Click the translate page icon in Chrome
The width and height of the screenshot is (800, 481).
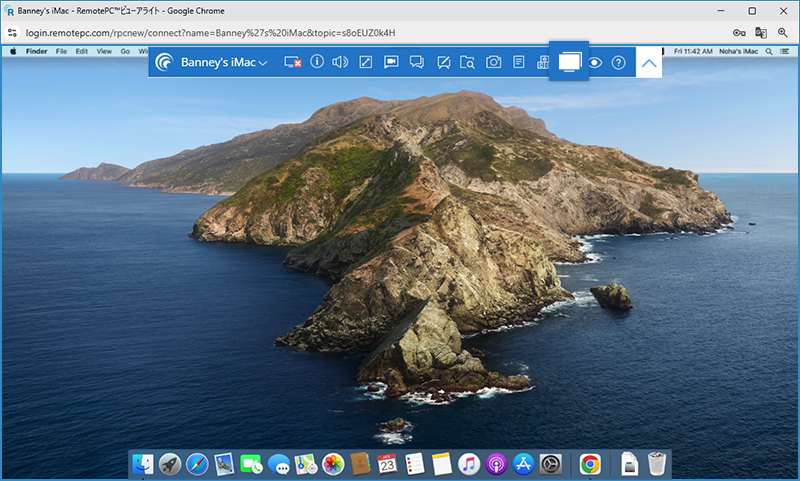761,33
